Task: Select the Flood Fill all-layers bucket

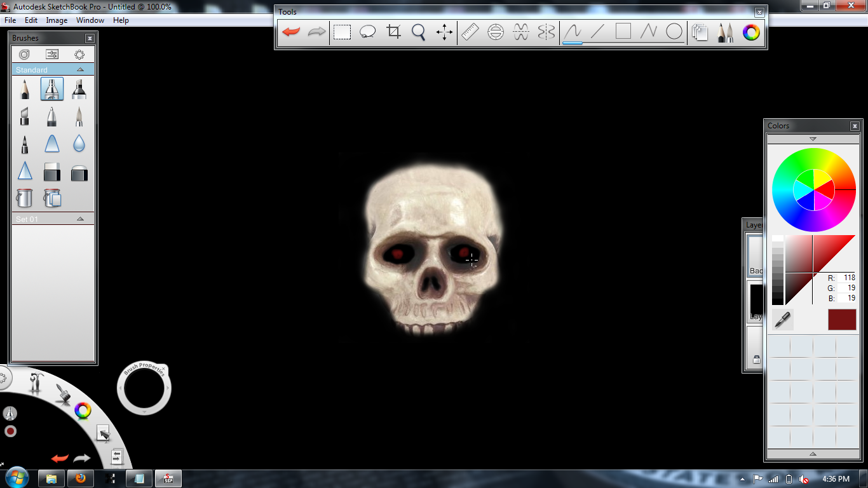Action: coord(52,198)
